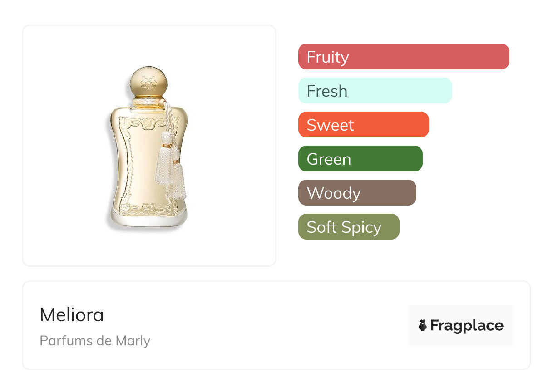Click the Green label text
The height and width of the screenshot is (392, 553).
pyautogui.click(x=329, y=159)
